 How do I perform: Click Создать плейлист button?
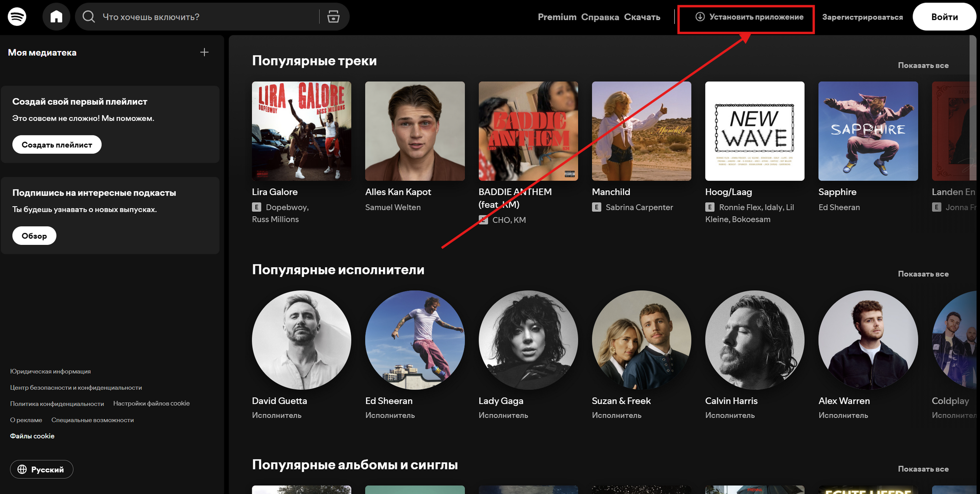click(x=56, y=144)
